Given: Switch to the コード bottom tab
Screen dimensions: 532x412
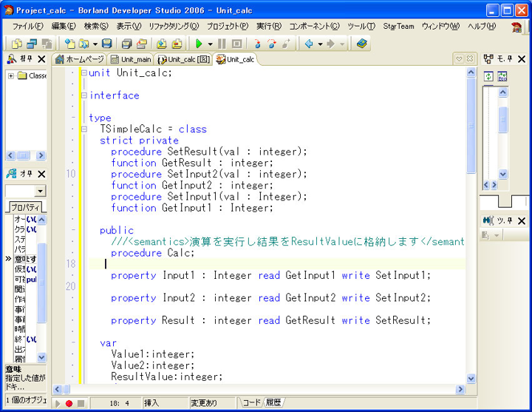Looking at the screenshot, I should 251,403.
